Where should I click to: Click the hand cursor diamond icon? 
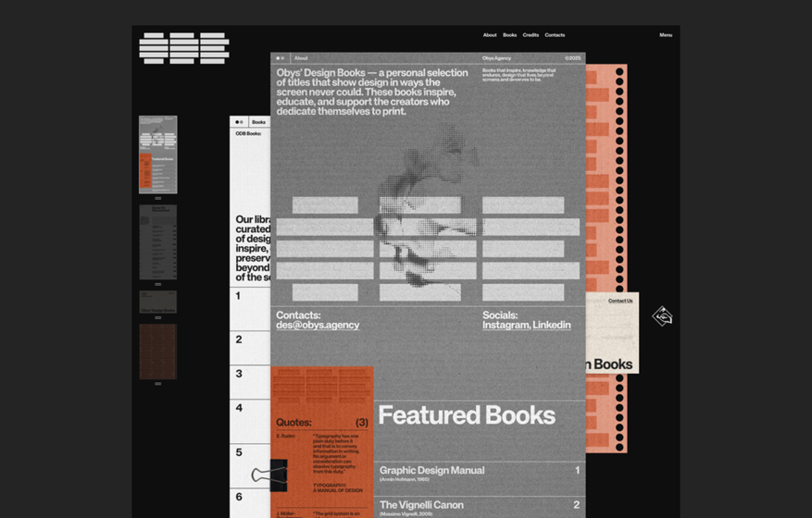click(x=662, y=317)
